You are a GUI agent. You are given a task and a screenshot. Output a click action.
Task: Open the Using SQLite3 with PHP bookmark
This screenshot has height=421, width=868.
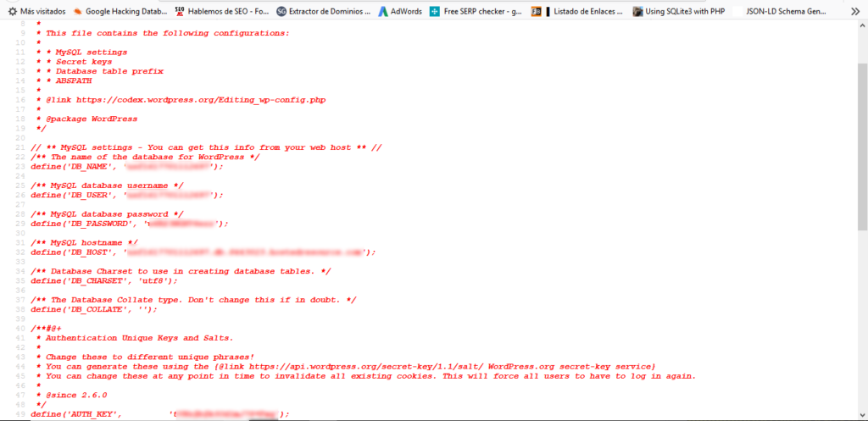click(679, 11)
